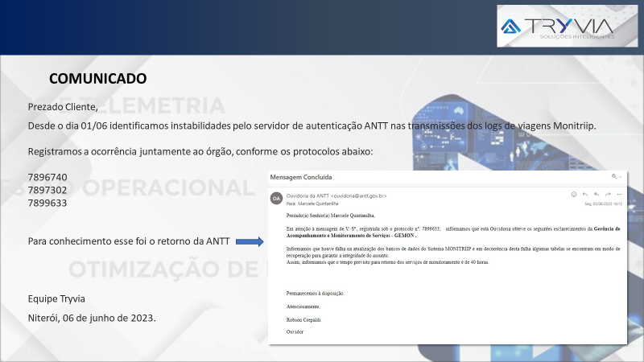The image size is (644, 362).
Task: Click the 'Desde o dia 01/06' sentence
Action: click(312, 126)
